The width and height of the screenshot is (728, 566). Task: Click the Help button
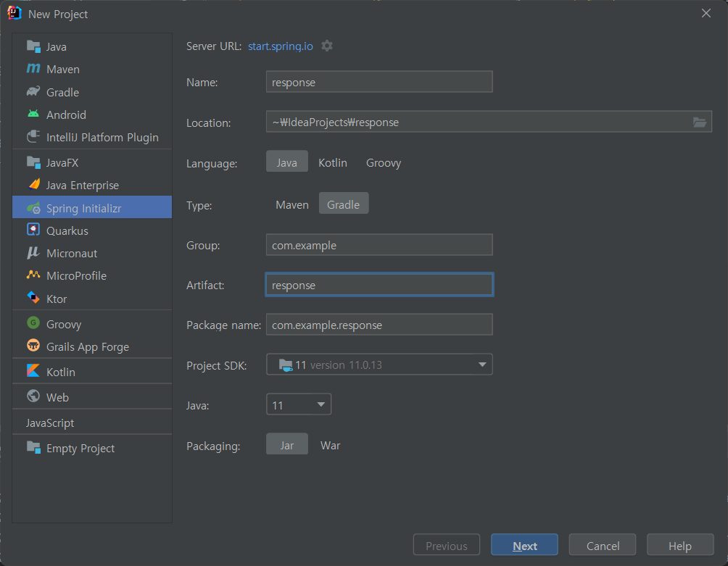[680, 545]
